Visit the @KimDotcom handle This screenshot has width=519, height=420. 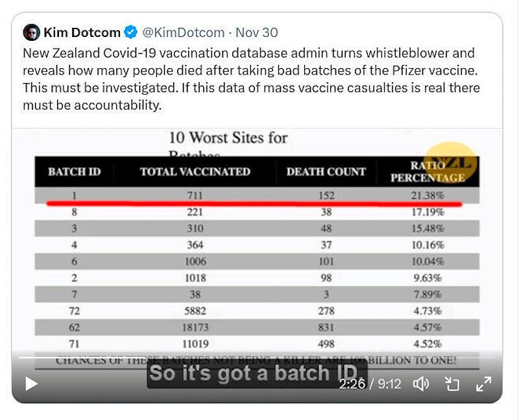point(184,32)
